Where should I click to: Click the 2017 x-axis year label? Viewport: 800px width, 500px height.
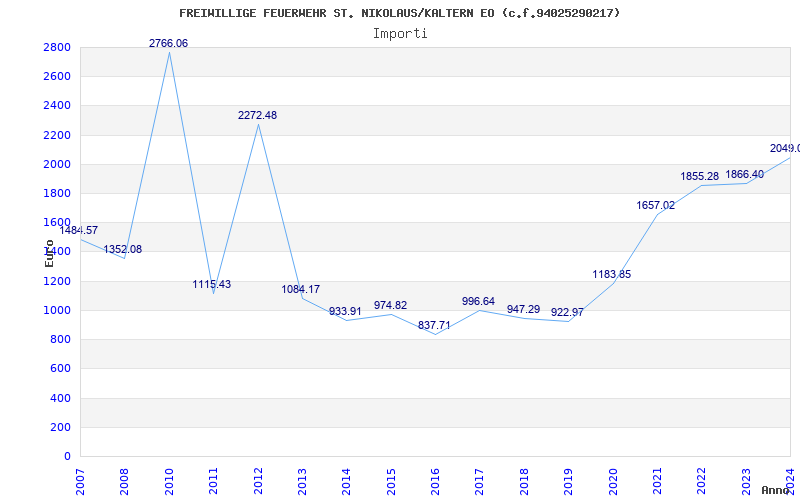pos(480,481)
